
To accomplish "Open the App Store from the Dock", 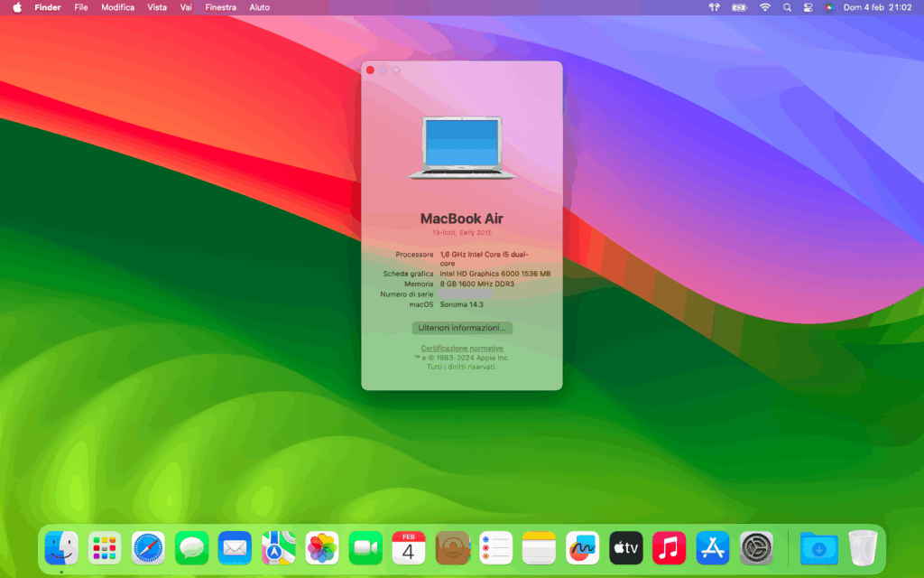I will (713, 548).
